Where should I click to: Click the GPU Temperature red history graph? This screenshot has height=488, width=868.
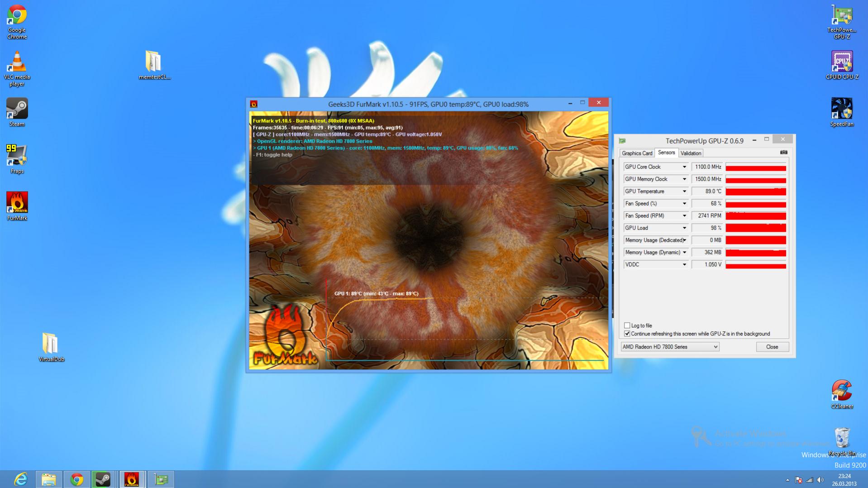click(x=755, y=191)
